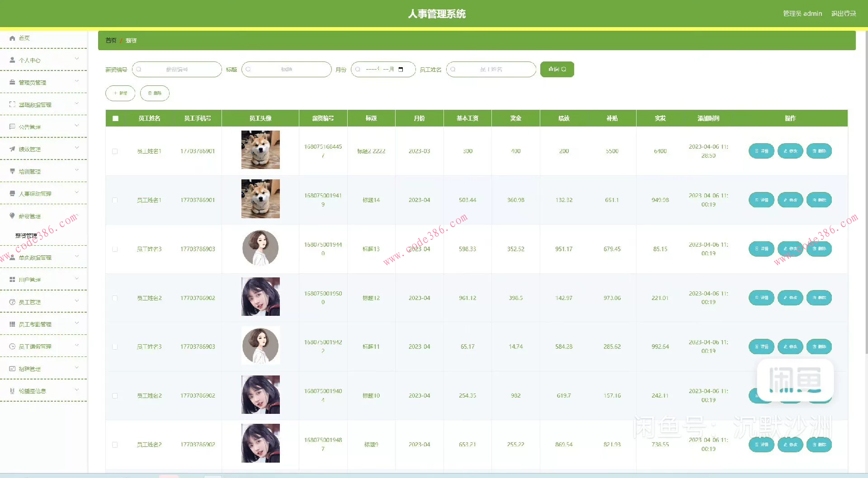868x478 pixels.
Task: Click the dog avatar in 标题14 row
Action: coord(260,199)
